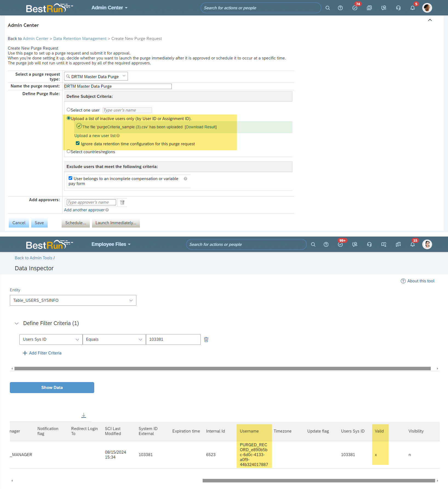Open headset support icon in Employee Files header

tap(369, 244)
